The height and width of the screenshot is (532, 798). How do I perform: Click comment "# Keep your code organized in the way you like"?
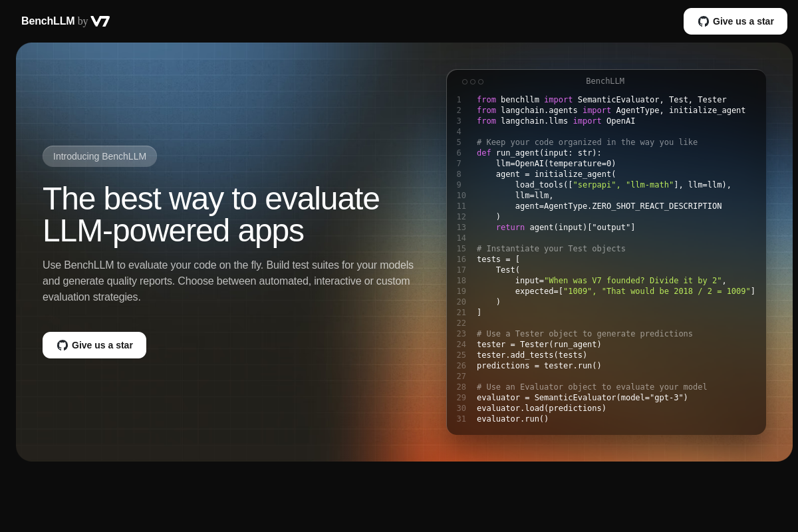(x=587, y=142)
